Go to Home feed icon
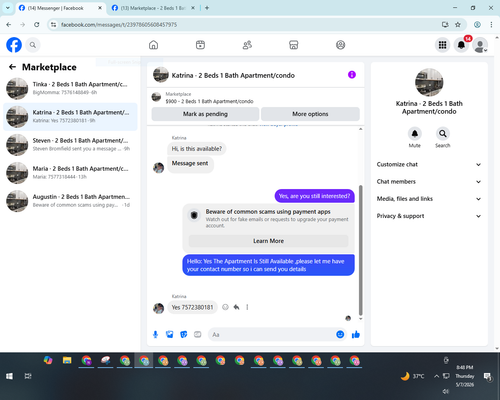 (x=153, y=45)
